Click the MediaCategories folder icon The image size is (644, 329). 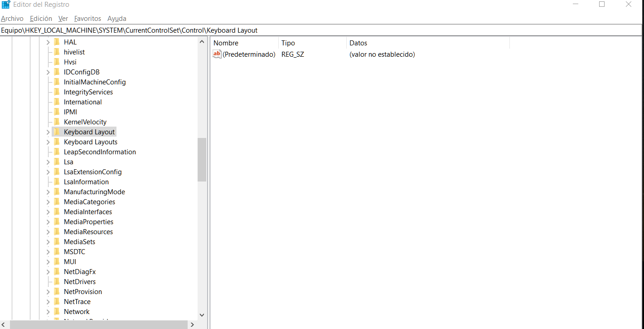[x=57, y=202]
